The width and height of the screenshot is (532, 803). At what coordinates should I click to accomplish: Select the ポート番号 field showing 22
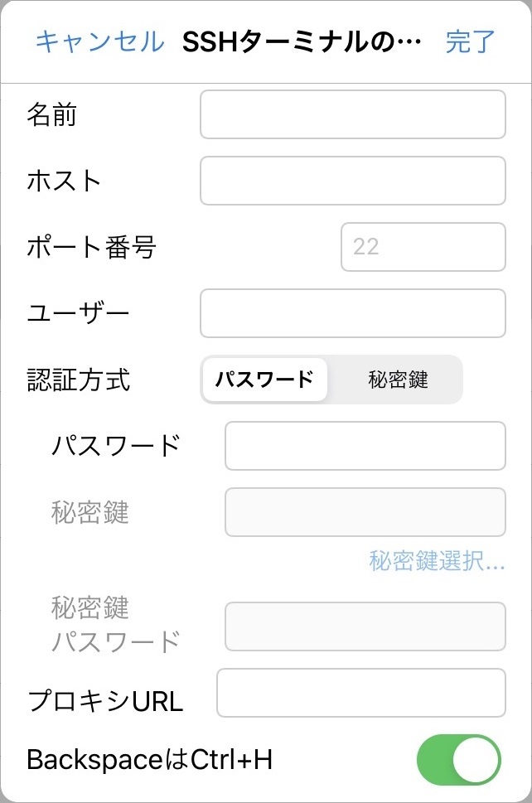(423, 247)
